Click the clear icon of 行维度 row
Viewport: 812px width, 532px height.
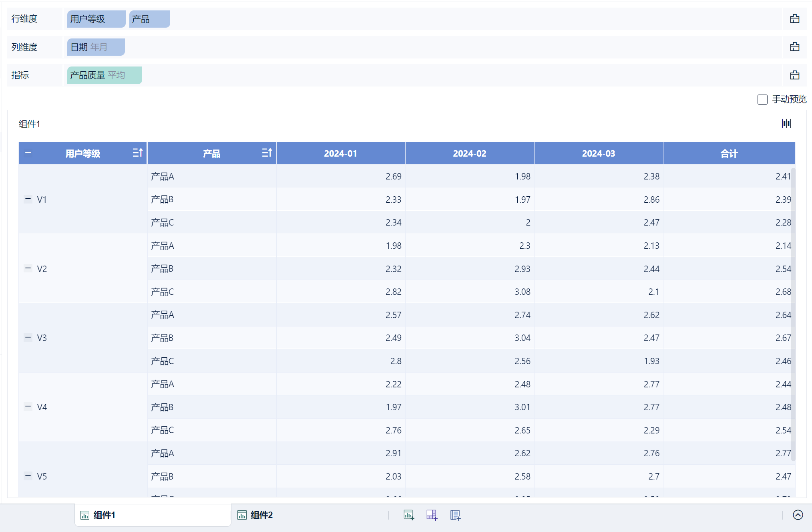click(794, 19)
